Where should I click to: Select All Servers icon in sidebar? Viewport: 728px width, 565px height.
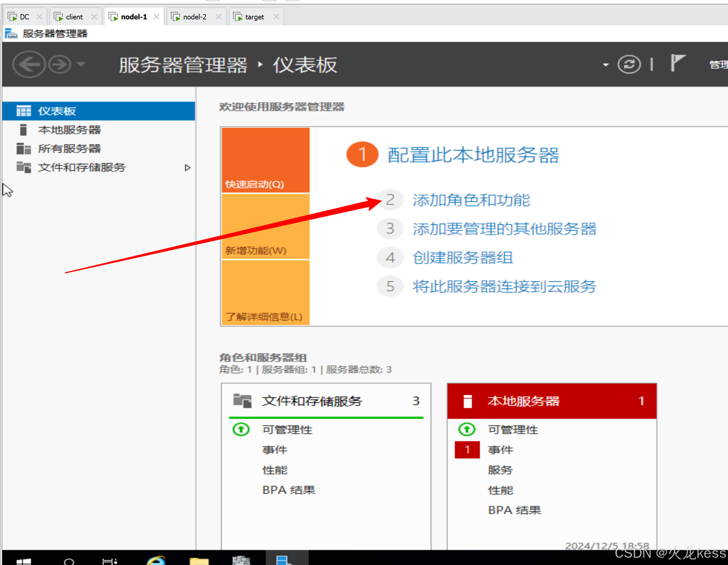click(x=23, y=149)
